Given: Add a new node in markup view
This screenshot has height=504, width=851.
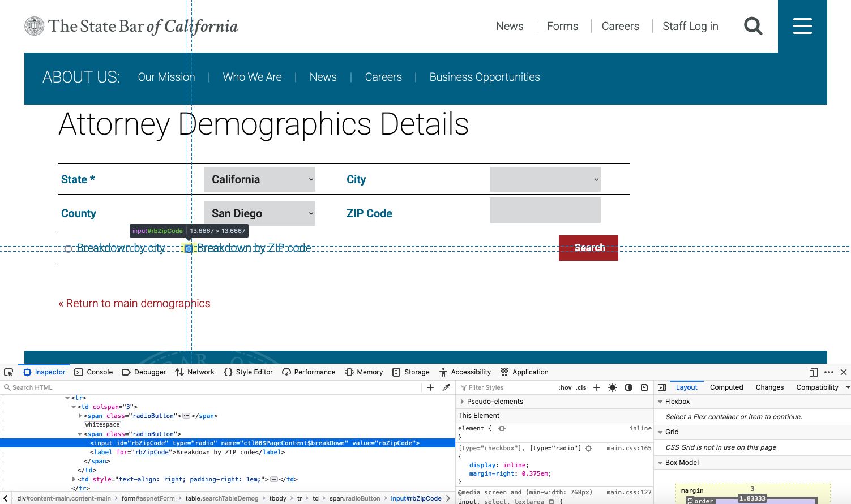Looking at the screenshot, I should point(430,387).
